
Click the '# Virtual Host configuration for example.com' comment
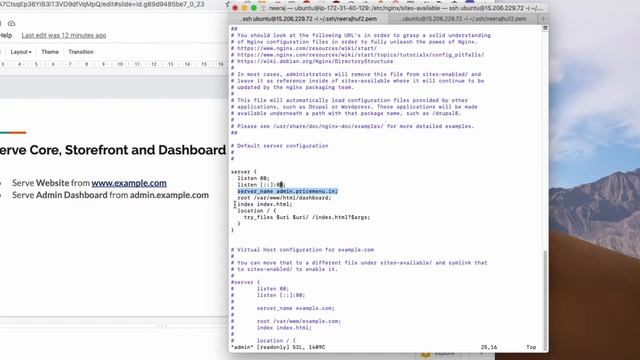point(302,250)
